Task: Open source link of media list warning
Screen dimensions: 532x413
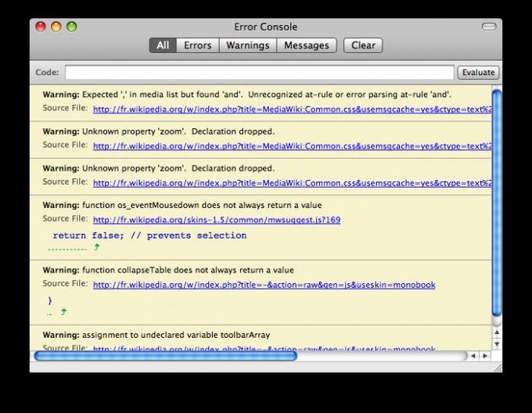Action: tap(292, 110)
